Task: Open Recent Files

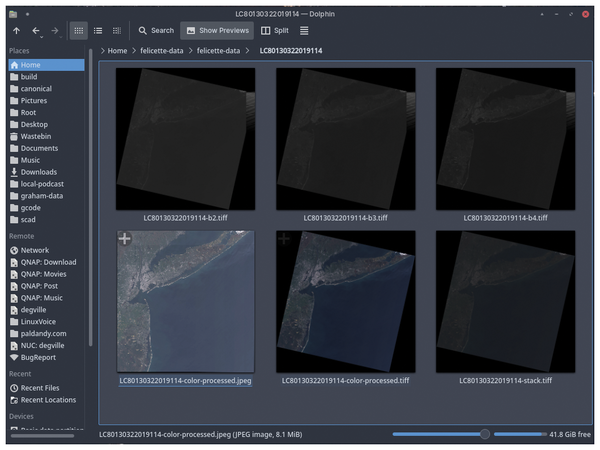Action: tap(46, 388)
